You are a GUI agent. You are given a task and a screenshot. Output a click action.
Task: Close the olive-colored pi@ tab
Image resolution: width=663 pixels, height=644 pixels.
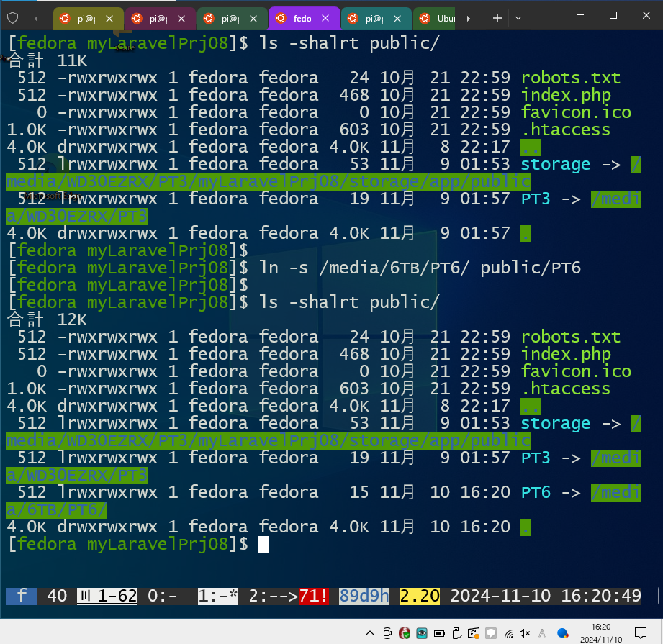click(x=109, y=19)
